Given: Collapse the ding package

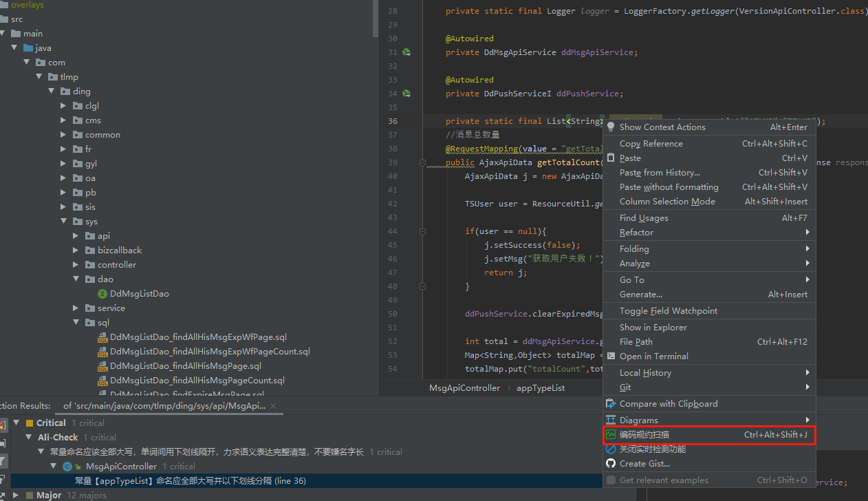Looking at the screenshot, I should pyautogui.click(x=51, y=92).
